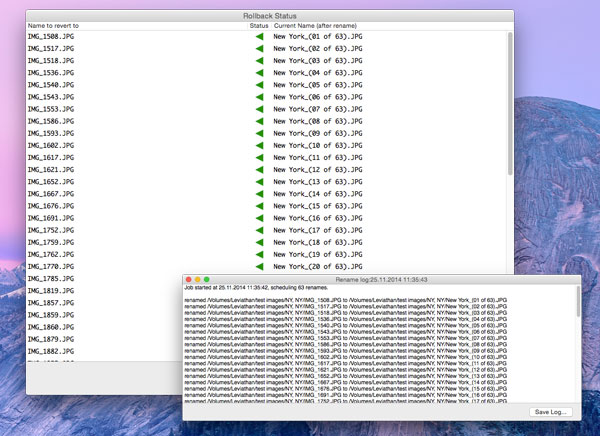The height and width of the screenshot is (436, 600).
Task: Click the green arrow for IMG_1762.JPG
Action: (x=259, y=255)
